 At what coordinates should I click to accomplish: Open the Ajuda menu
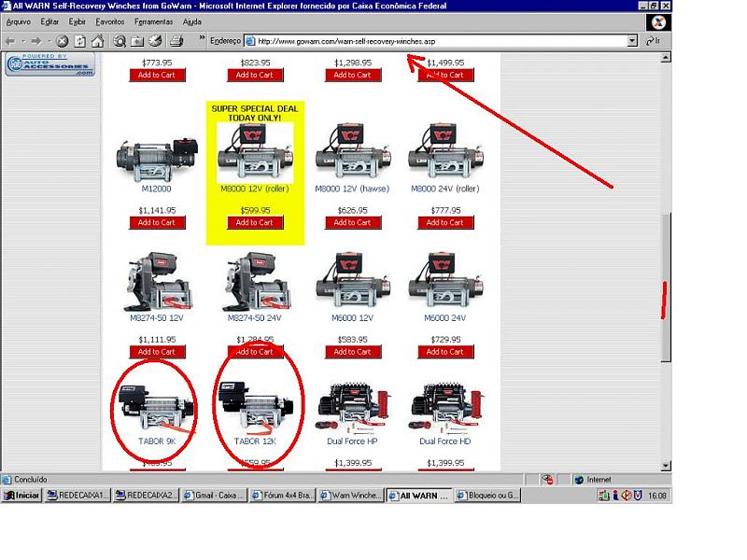point(192,21)
